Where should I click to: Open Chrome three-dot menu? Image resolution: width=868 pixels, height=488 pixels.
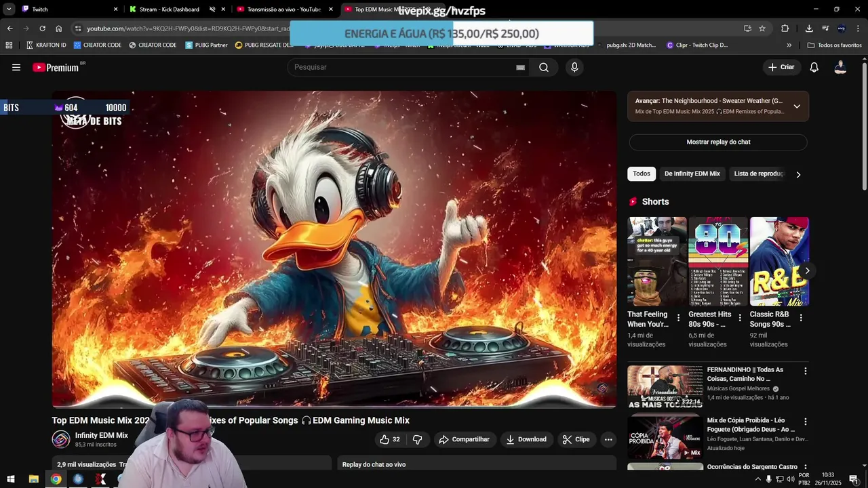(858, 28)
